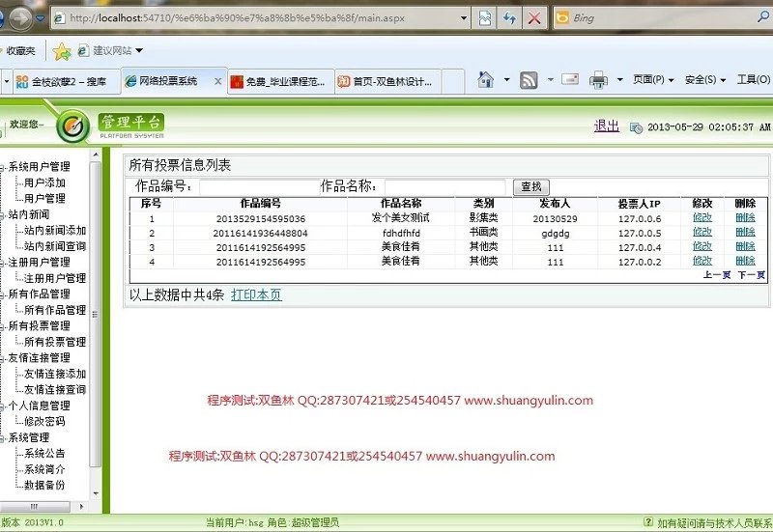Open 所有投票管理 child item in sidebar
Viewport: 773px width, 532px height.
[x=55, y=342]
